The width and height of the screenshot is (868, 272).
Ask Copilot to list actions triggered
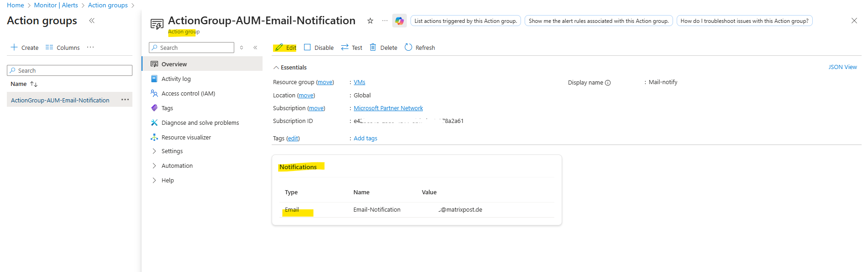coord(466,21)
